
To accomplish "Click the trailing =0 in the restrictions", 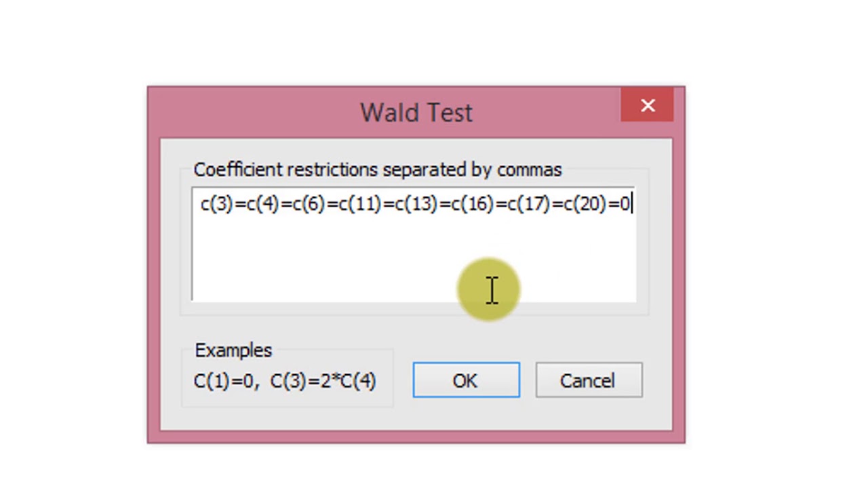I will [620, 204].
